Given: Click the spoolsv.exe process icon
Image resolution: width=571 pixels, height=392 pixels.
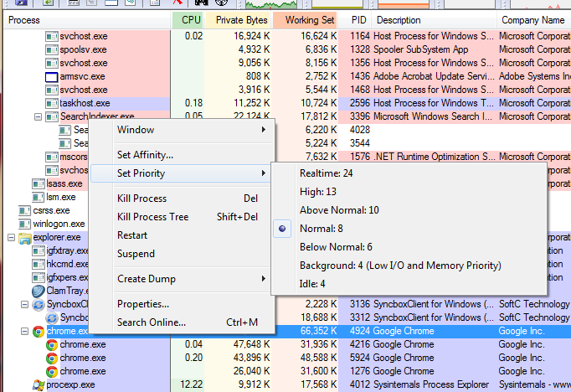Looking at the screenshot, I should pos(52,49).
